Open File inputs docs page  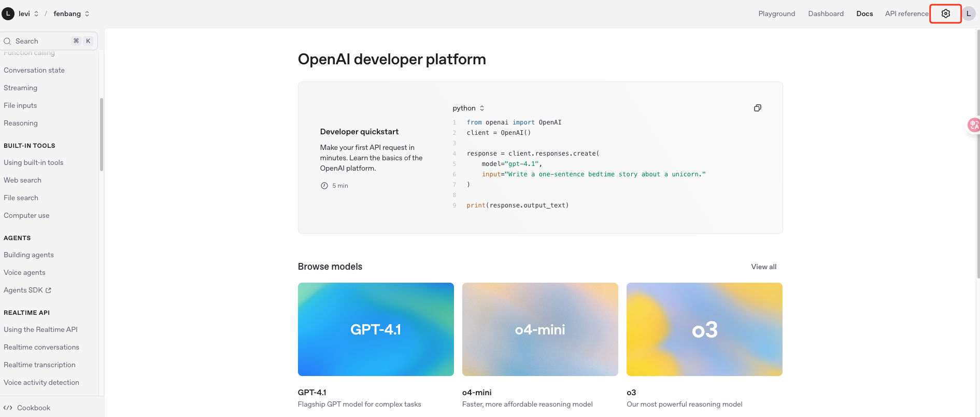point(20,105)
